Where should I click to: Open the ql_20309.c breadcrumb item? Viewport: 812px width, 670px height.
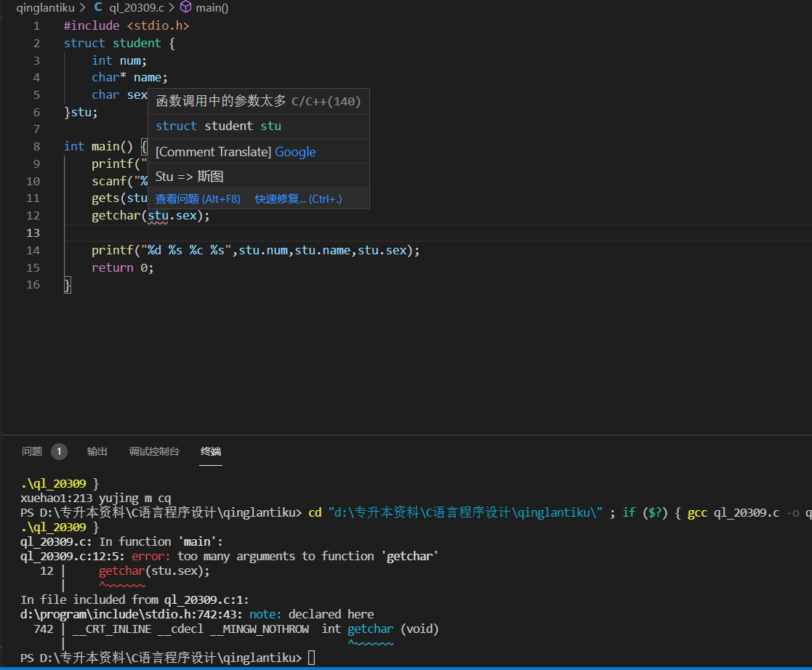[136, 8]
